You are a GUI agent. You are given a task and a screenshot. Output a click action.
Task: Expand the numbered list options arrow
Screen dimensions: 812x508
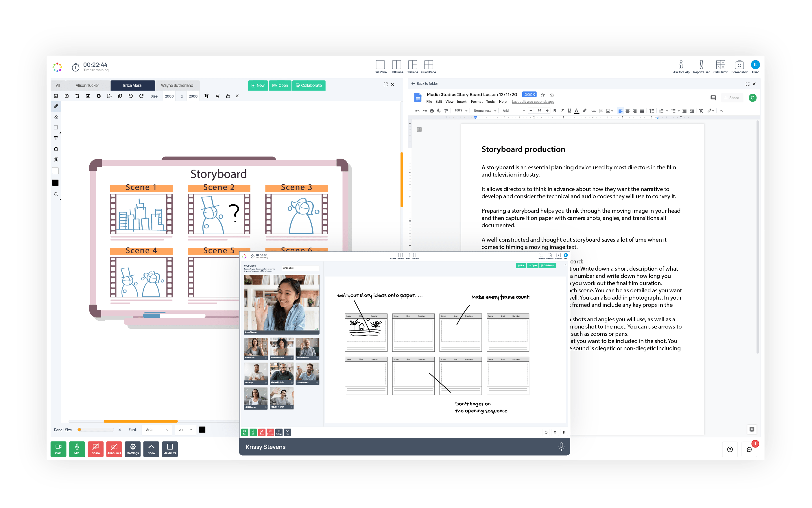(x=667, y=111)
